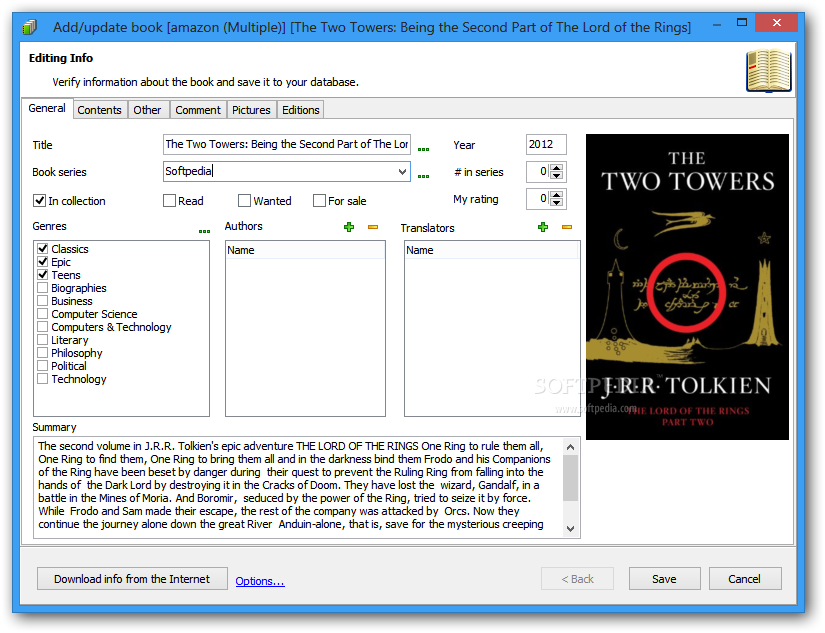The height and width of the screenshot is (633, 825).
Task: Add an author with the green plus
Action: click(x=349, y=227)
